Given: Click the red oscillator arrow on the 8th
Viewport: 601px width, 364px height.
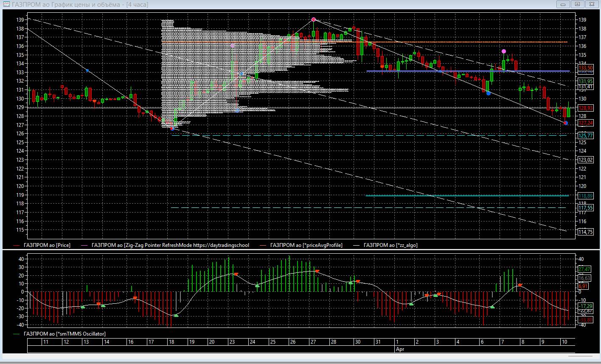Looking at the screenshot, I should (x=520, y=285).
